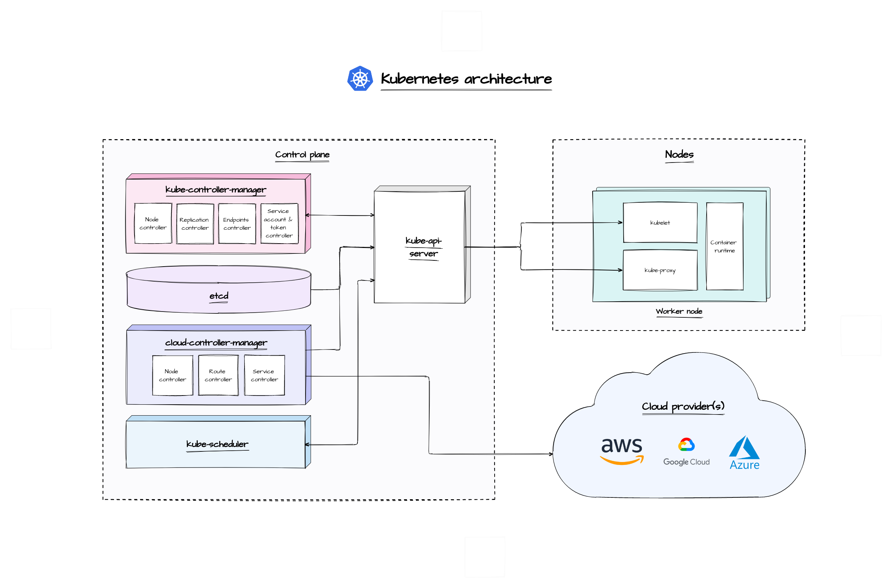Click the Service account & token controller box
Image resolution: width=892 pixels, height=588 pixels.
coord(279,224)
